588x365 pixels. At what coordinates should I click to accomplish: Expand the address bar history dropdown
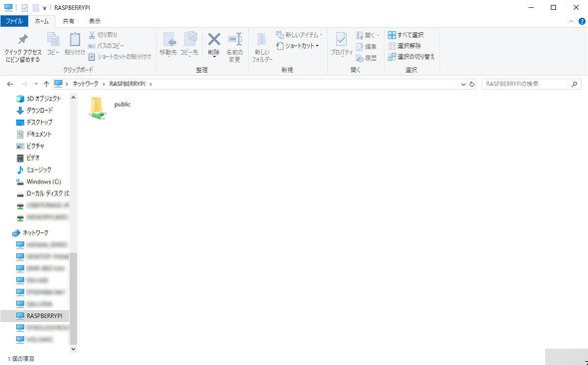[463, 85]
